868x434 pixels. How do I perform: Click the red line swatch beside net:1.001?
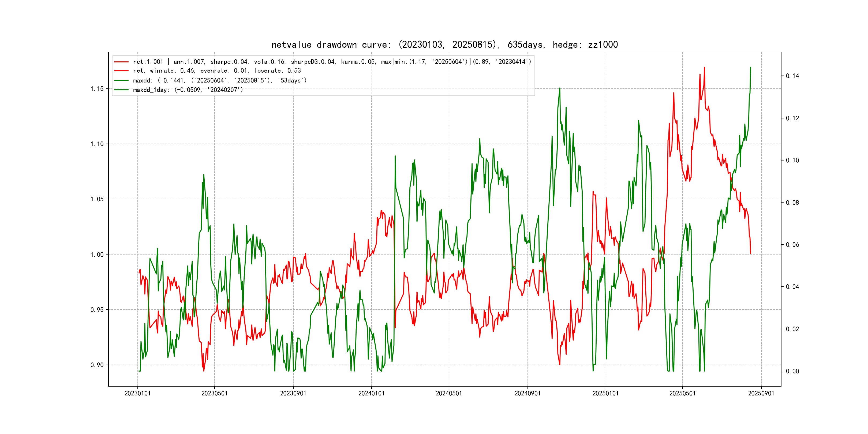click(121, 62)
